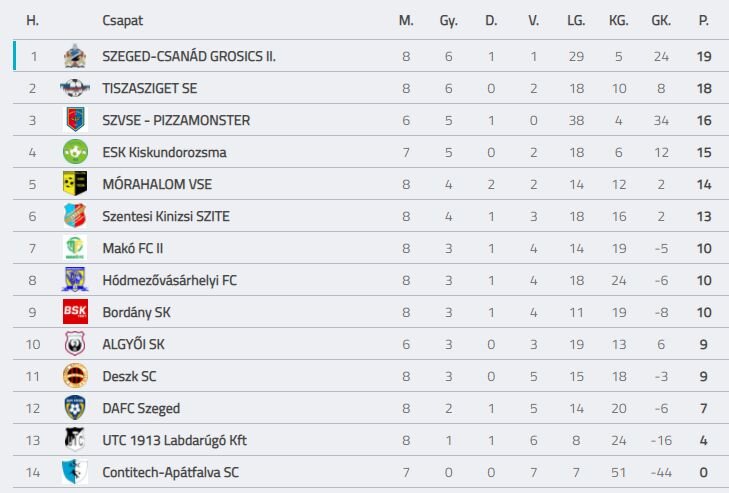
Task: Open the SZVSE - PIZZAMONSTER shield logo
Action: click(x=75, y=120)
